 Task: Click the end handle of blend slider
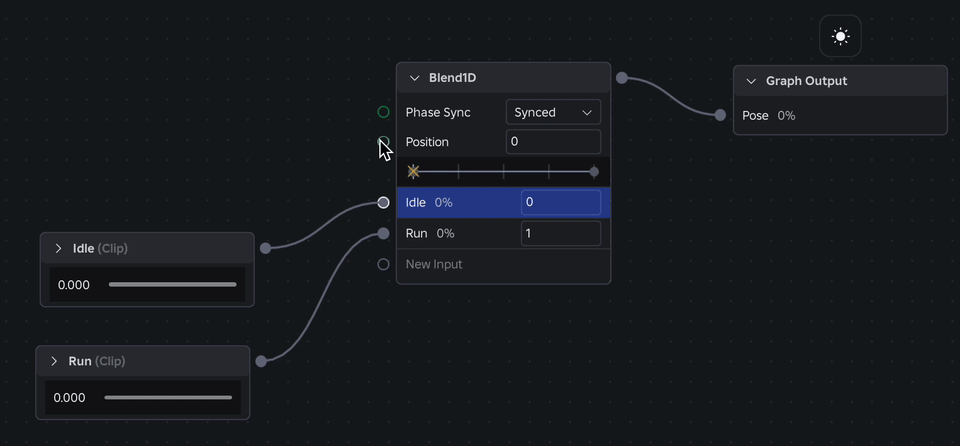click(x=594, y=172)
